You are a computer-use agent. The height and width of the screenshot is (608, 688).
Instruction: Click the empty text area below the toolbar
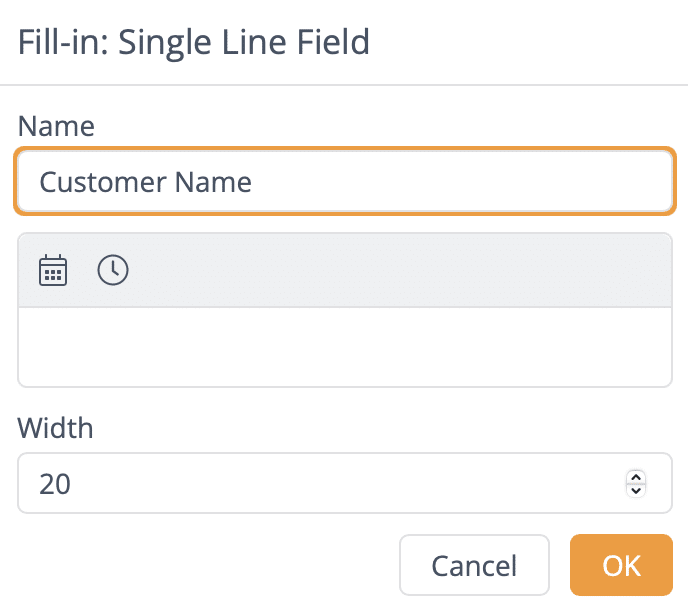coord(345,346)
